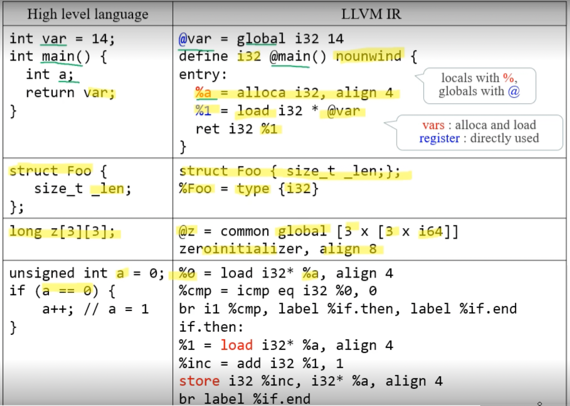570x406 pixels.
Task: Click the '%cmp = icmp eq i32 %0, 0' line
Action: coord(278,291)
